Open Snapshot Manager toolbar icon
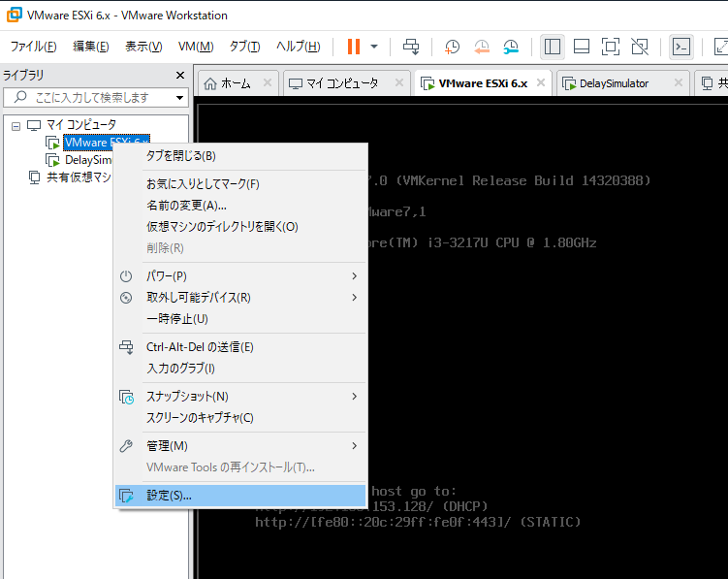This screenshot has width=728, height=579. click(x=511, y=47)
